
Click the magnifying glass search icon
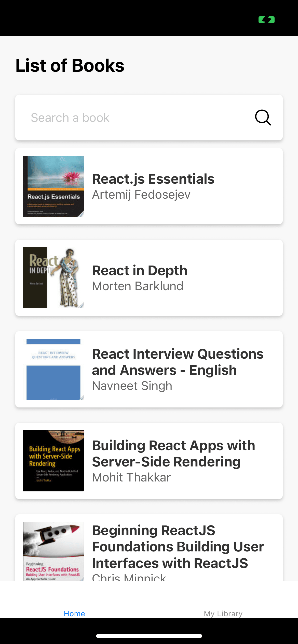(x=263, y=118)
